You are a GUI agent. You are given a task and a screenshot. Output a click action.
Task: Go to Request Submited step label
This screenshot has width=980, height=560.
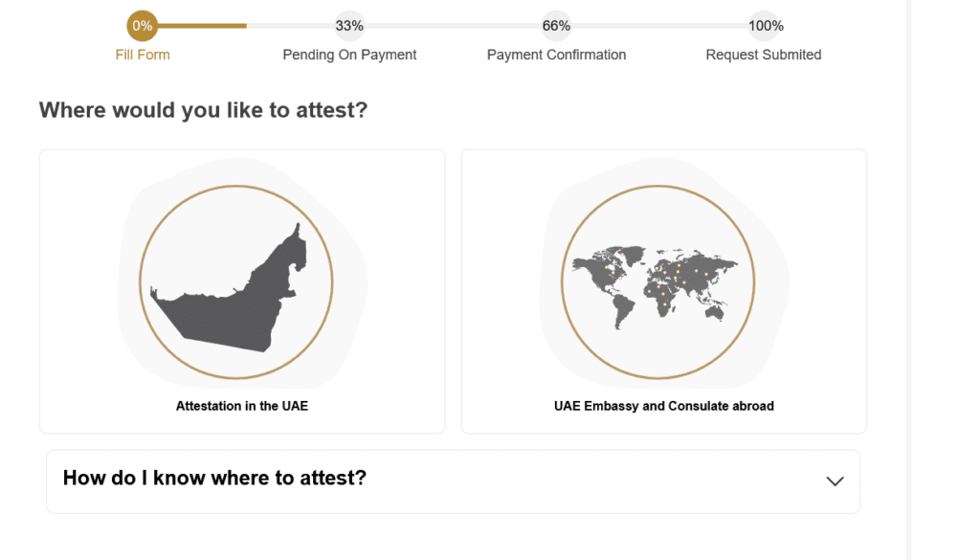[763, 55]
